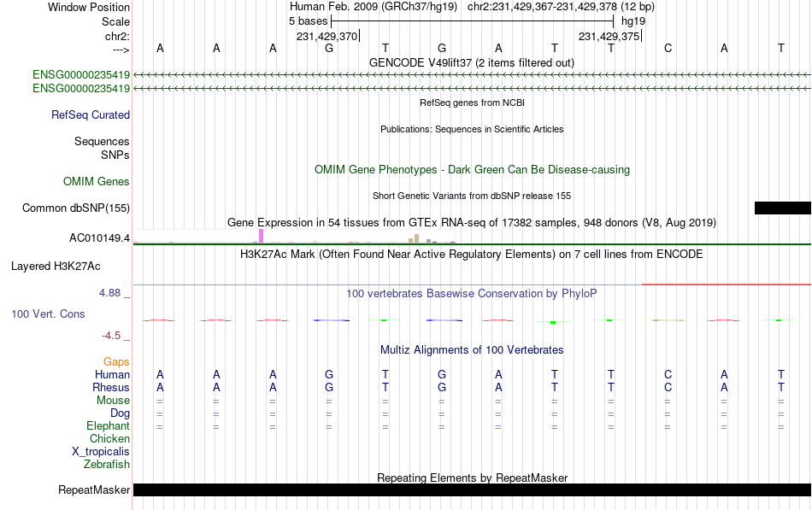Open the RefSeq Curated track label

coord(91,115)
